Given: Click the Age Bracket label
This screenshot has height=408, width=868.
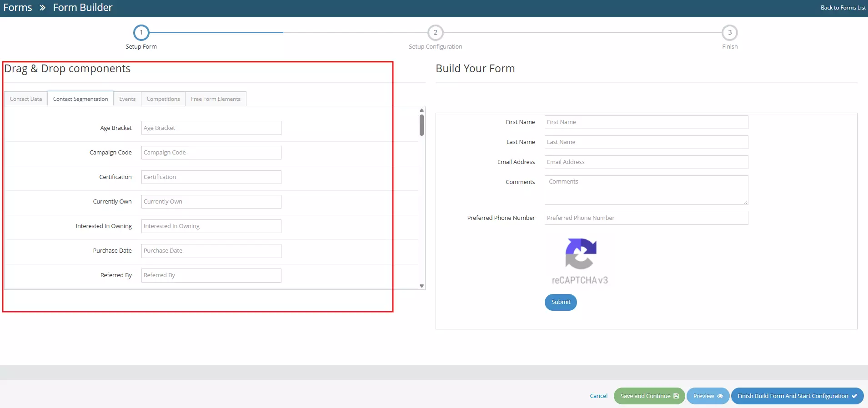Looking at the screenshot, I should point(116,128).
